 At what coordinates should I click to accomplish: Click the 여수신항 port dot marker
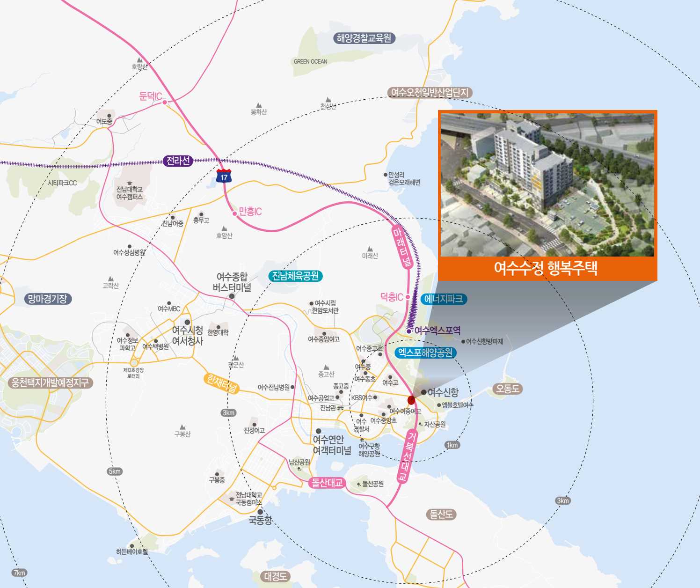tap(423, 392)
